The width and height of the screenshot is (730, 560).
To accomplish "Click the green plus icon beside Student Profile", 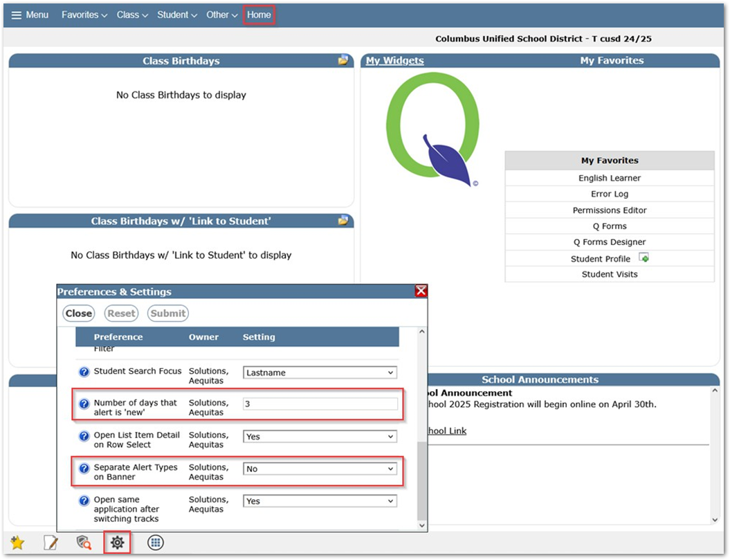I will pos(644,258).
